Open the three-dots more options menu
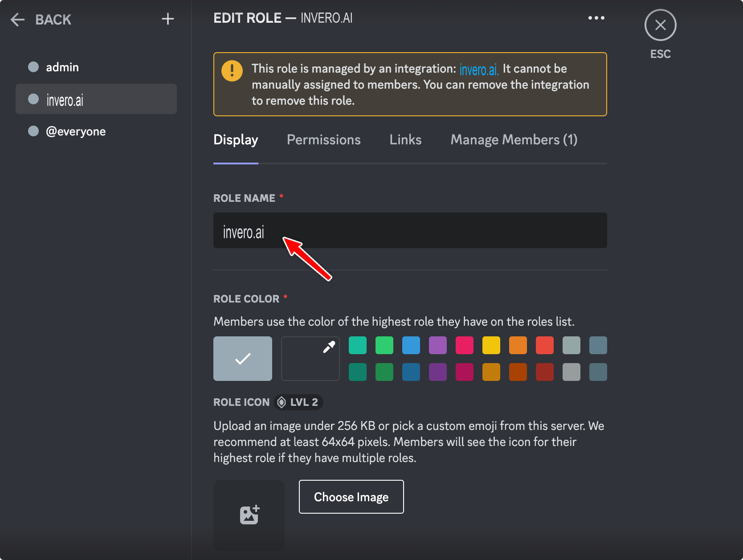The image size is (743, 560). [x=596, y=18]
